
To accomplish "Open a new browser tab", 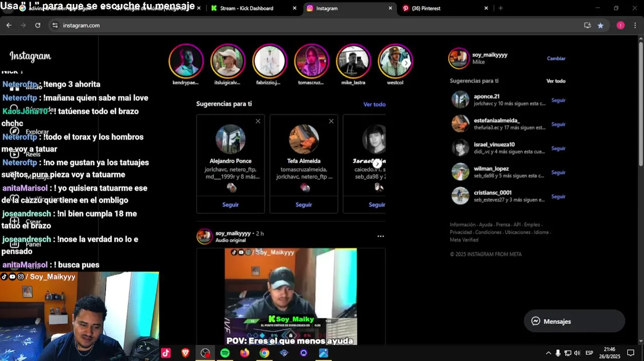I will [x=500, y=8].
